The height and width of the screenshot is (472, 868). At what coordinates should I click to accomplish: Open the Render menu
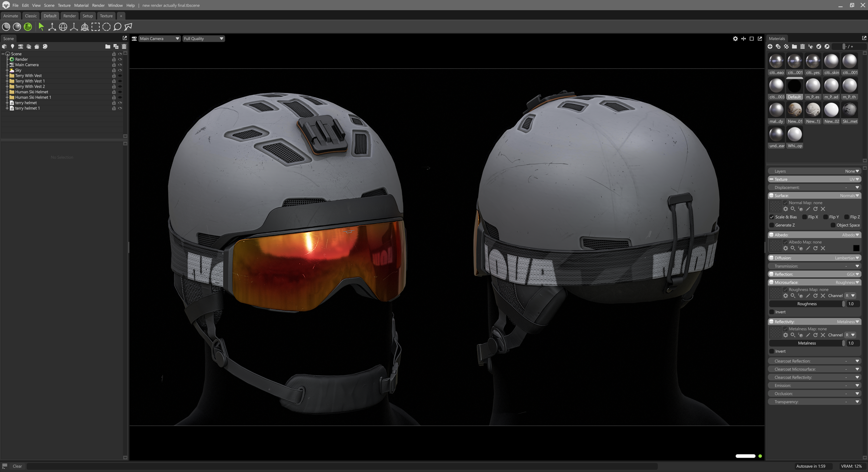(98, 5)
